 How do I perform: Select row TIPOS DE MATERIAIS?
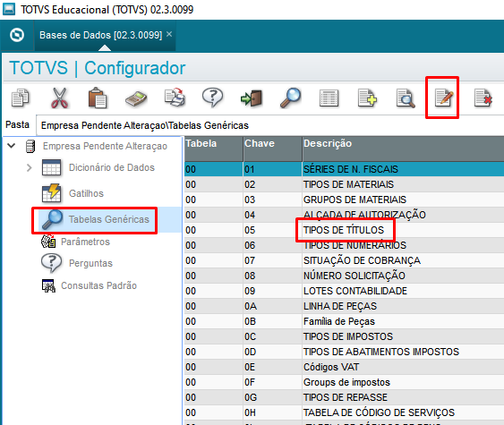point(344,184)
